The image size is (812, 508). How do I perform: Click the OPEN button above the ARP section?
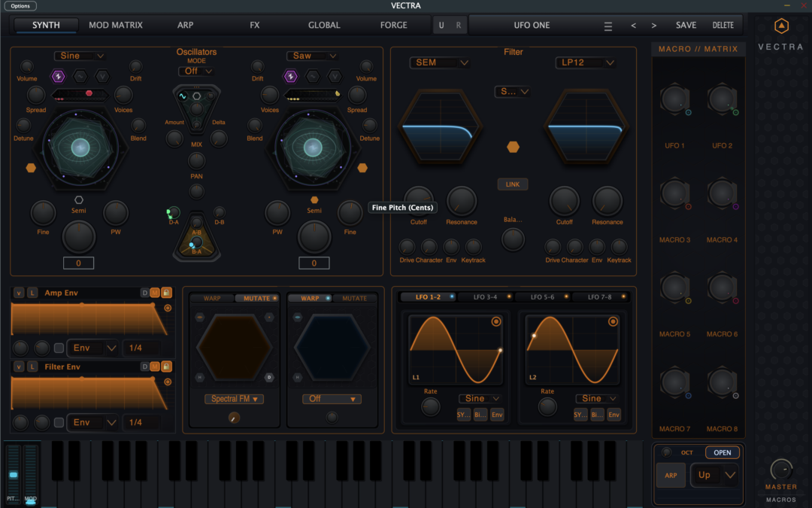pyautogui.click(x=723, y=452)
